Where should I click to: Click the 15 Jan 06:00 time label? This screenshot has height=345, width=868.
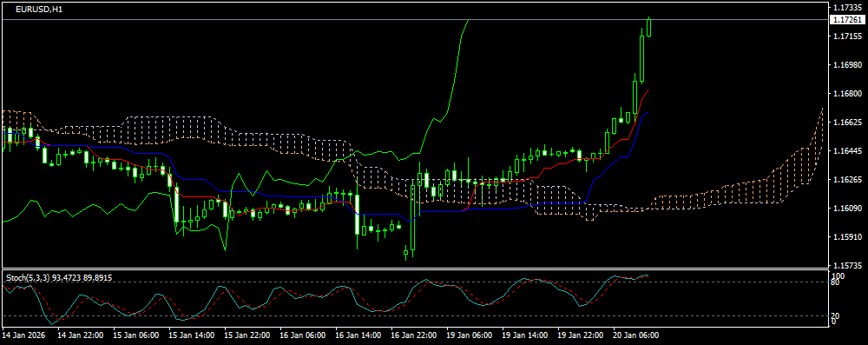click(x=136, y=335)
